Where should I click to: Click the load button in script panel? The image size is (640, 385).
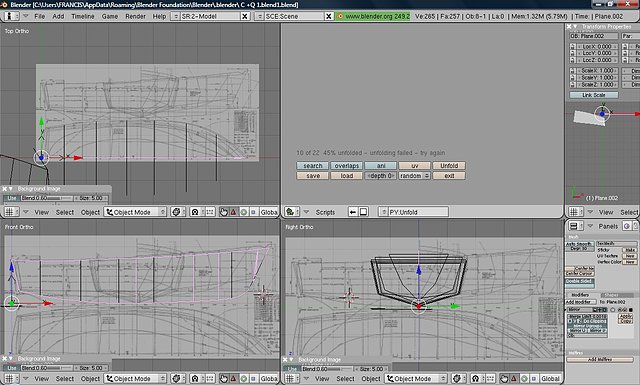pyautogui.click(x=347, y=176)
